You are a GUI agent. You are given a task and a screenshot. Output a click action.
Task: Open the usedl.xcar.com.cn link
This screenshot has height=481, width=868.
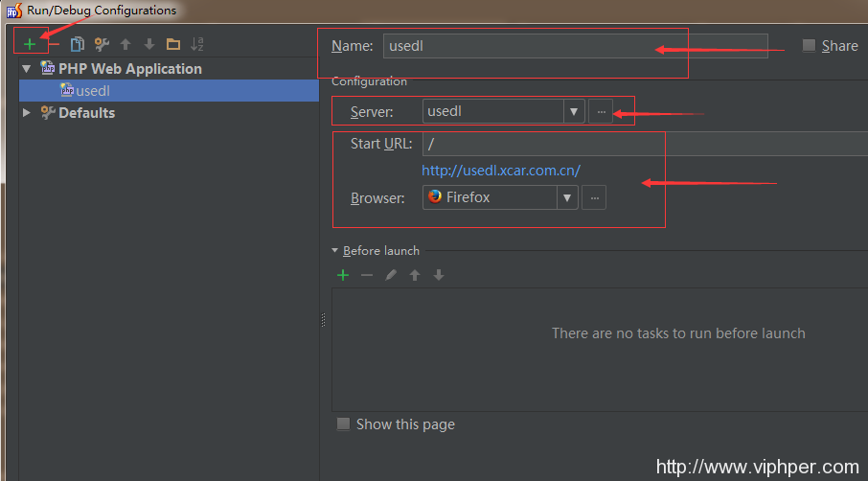[501, 171]
